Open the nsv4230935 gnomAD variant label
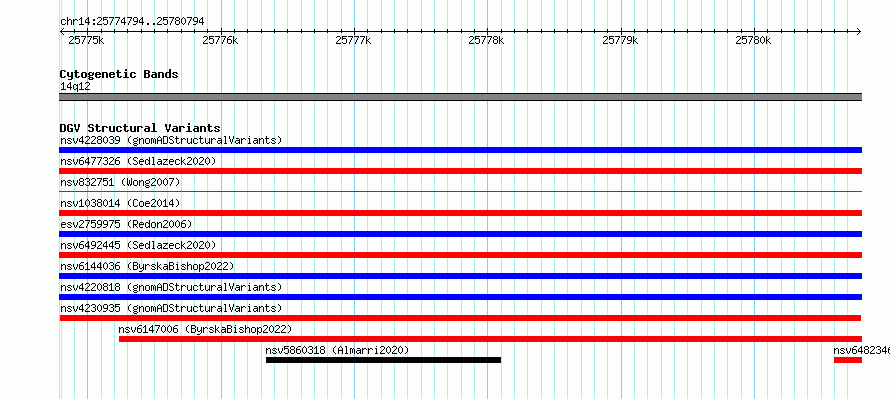Image resolution: width=890 pixels, height=399 pixels. [171, 308]
